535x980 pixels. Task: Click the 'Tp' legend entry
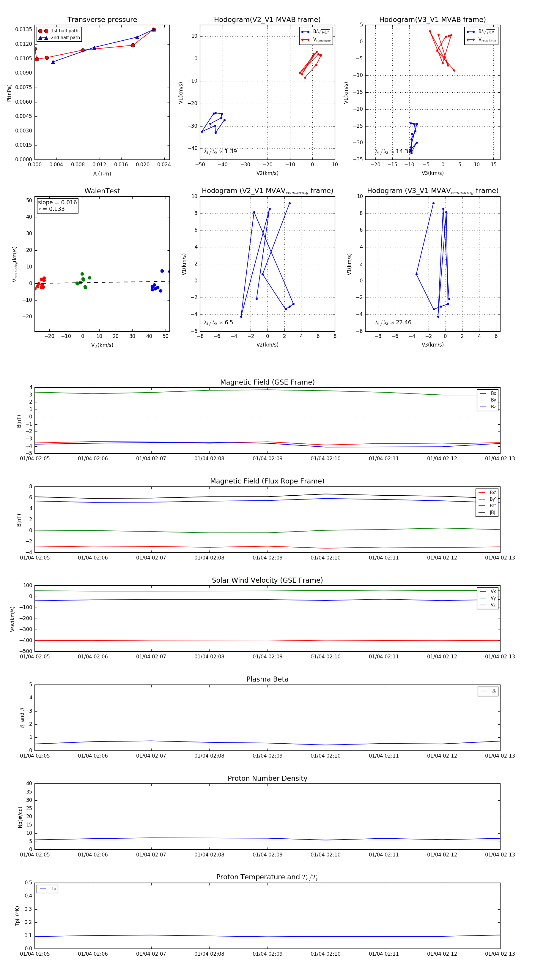[48, 889]
